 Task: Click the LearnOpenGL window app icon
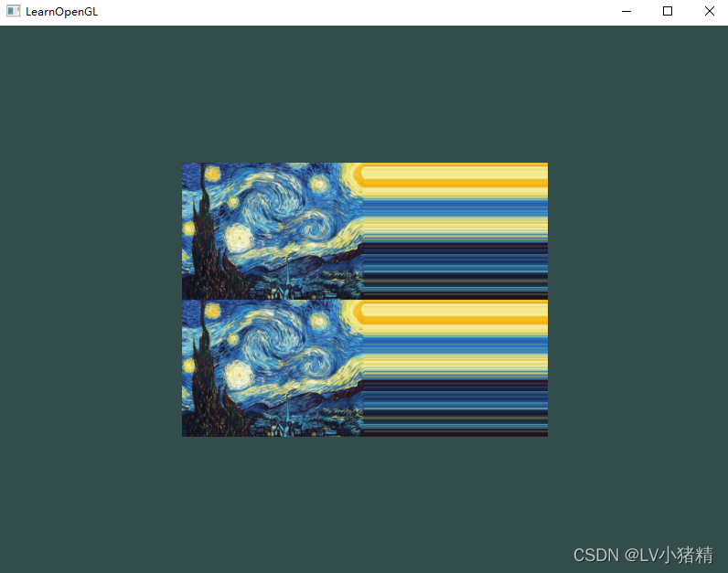coord(13,11)
